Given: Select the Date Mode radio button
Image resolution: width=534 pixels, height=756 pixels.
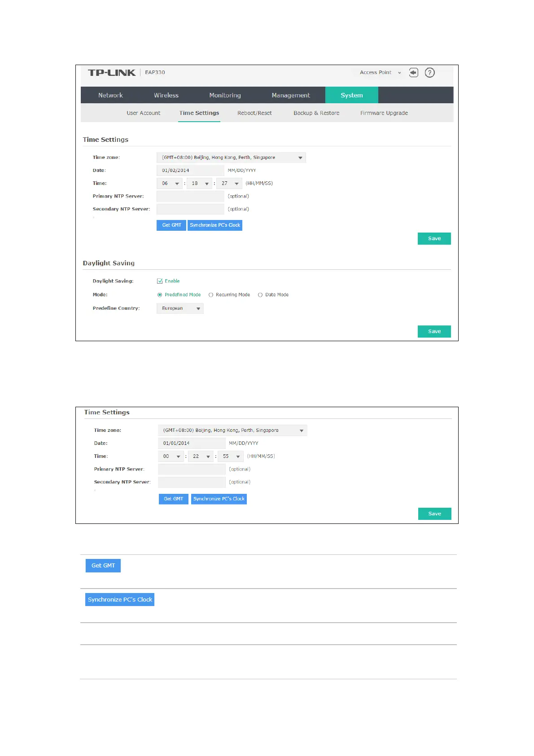Looking at the screenshot, I should click(260, 295).
